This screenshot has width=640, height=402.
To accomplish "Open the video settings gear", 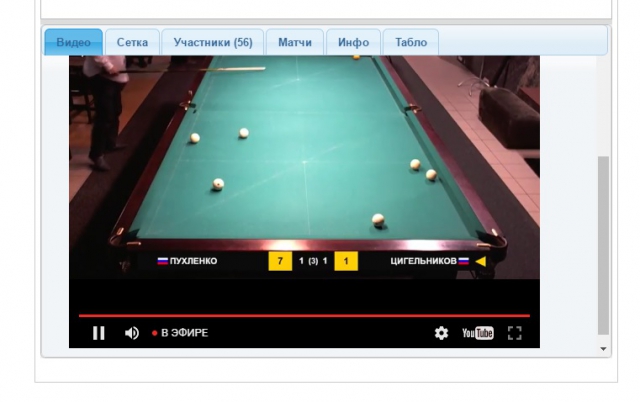I will click(441, 333).
